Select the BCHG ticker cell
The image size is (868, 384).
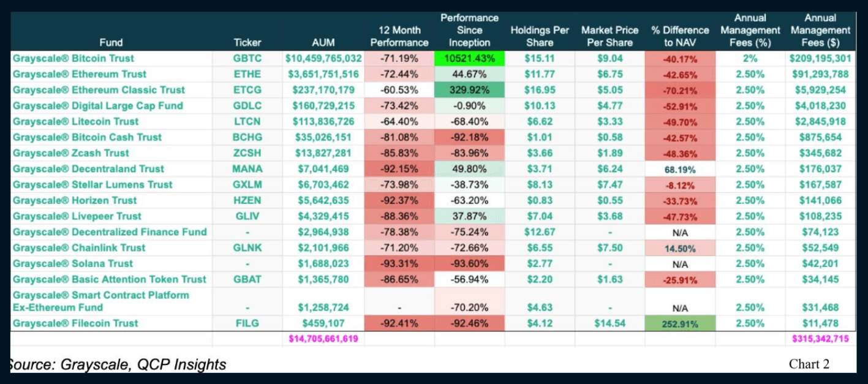pos(247,137)
